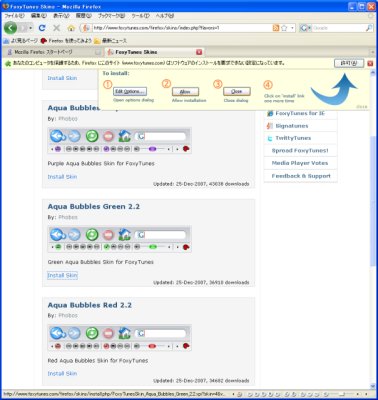Click the Green Aqua Bubbles skin preview image

pyautogui.click(x=120, y=239)
